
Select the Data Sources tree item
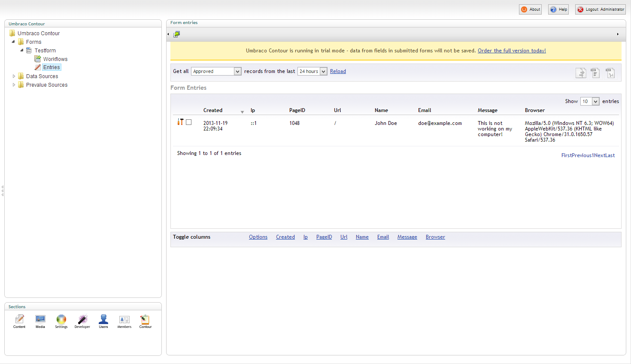tap(42, 76)
